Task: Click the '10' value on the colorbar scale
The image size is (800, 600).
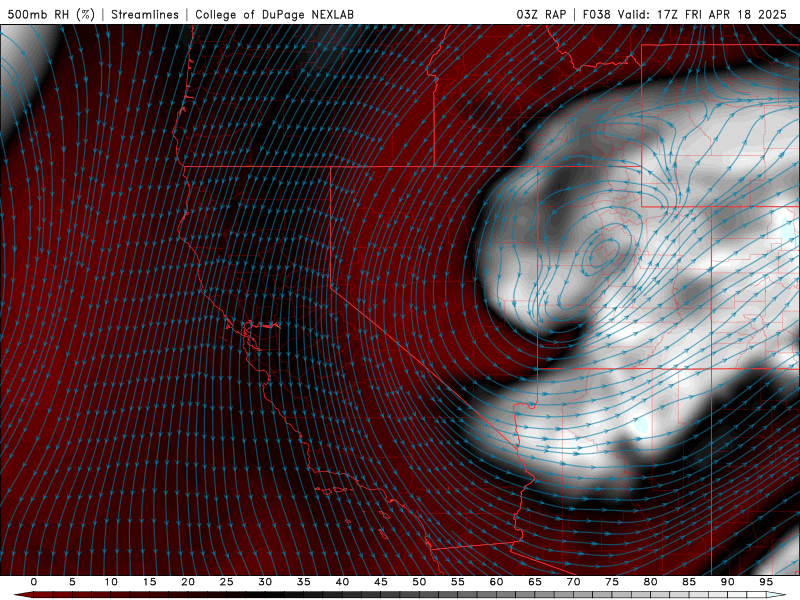Action: point(111,582)
